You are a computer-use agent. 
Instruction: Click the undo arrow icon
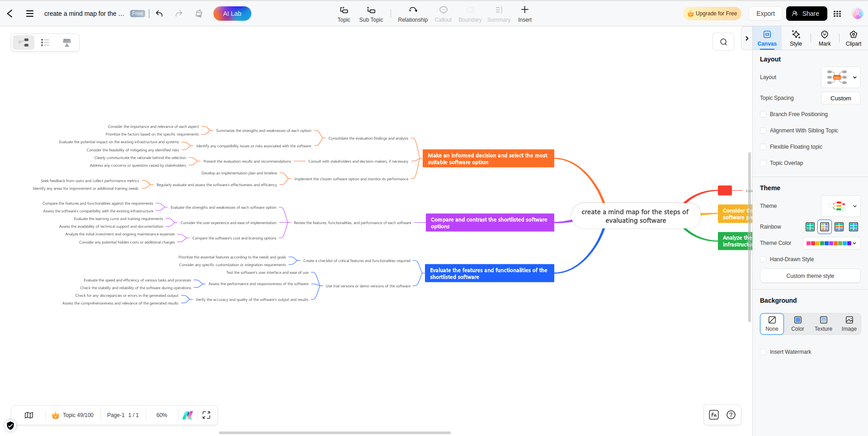(159, 14)
